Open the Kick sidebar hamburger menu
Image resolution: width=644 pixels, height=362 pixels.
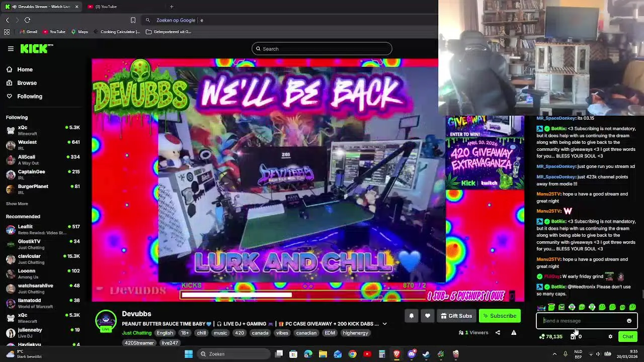(11, 49)
